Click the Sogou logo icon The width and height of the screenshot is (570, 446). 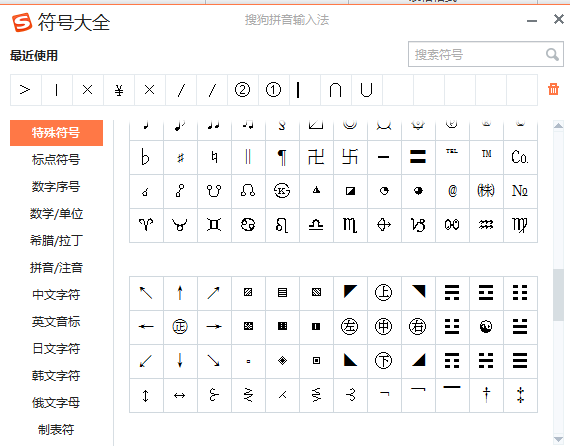click(22, 22)
